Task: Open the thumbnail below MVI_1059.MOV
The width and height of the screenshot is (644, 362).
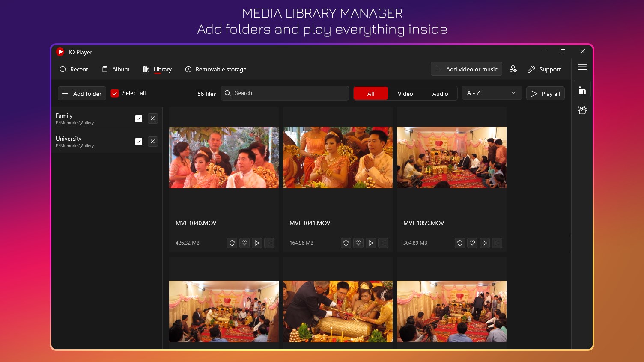Action: (x=452, y=312)
